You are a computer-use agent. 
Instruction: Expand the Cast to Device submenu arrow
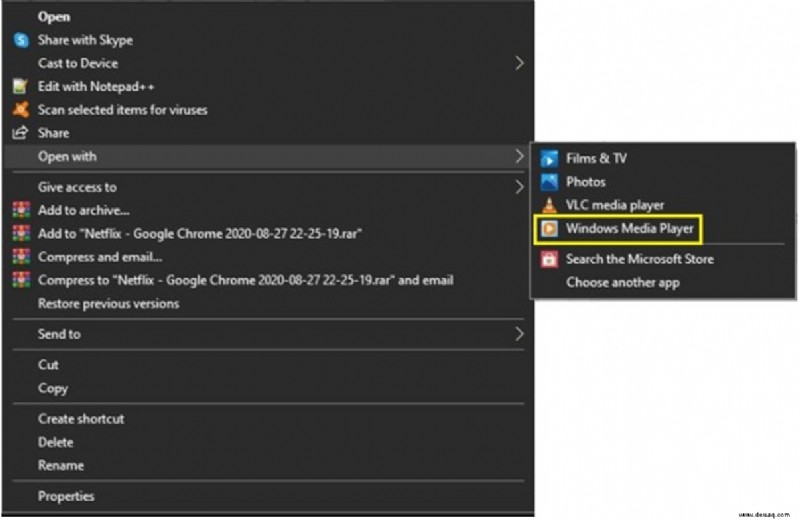pos(519,63)
